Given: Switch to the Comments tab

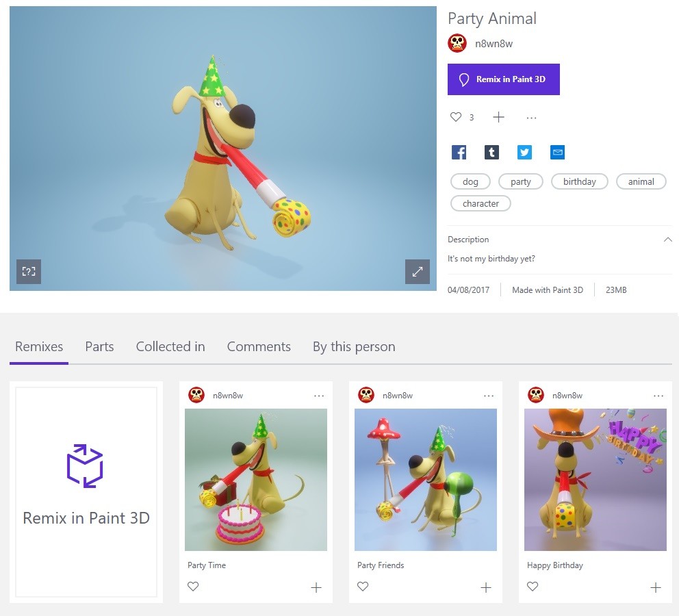Looking at the screenshot, I should click(x=259, y=347).
